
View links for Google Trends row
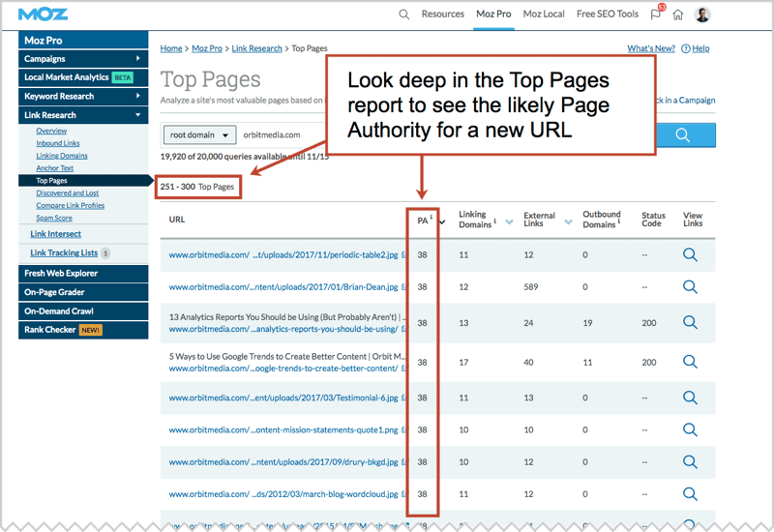[690, 362]
